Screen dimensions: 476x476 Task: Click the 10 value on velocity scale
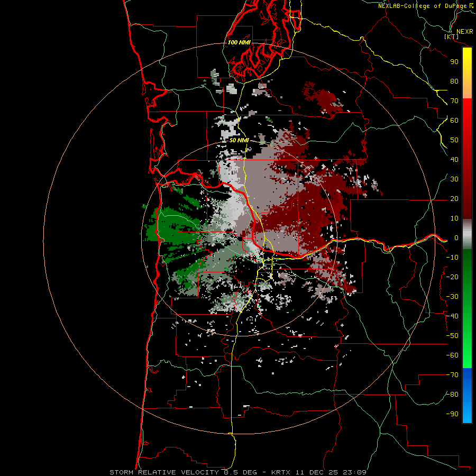pyautogui.click(x=454, y=218)
